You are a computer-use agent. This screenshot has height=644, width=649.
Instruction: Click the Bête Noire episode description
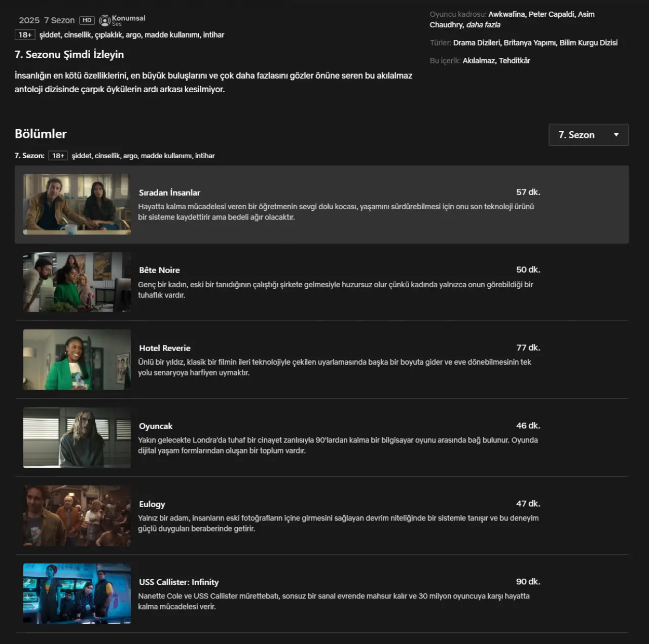tap(336, 290)
